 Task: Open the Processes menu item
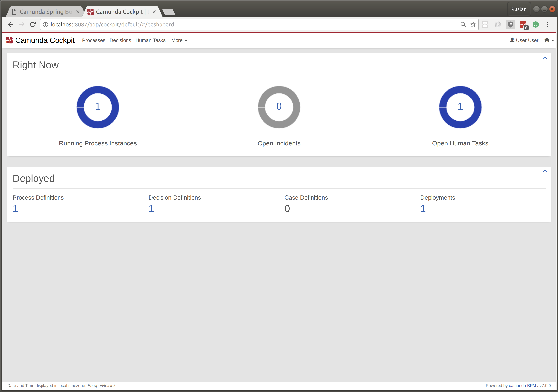93,40
